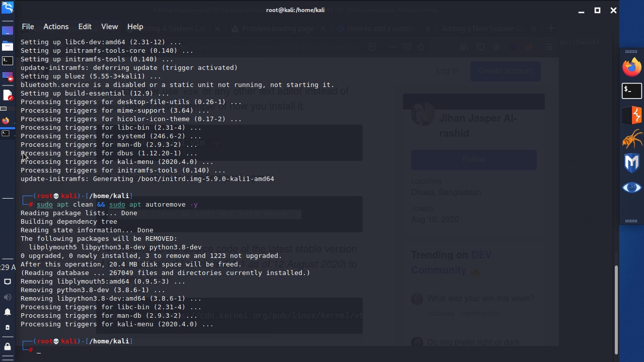Open the File menu

28,27
